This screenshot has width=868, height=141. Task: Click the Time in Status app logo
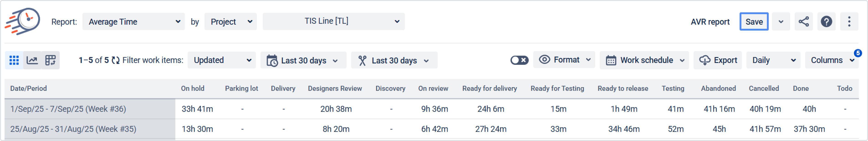[22, 21]
